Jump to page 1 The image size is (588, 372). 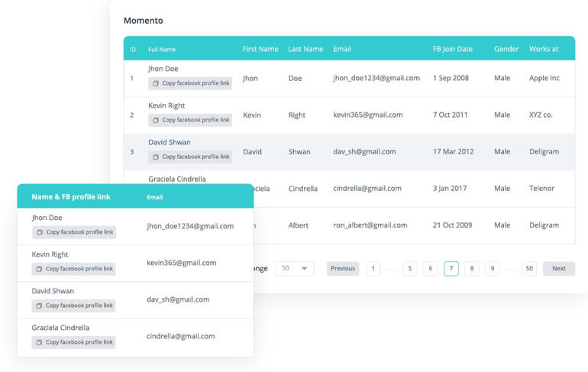click(x=373, y=269)
